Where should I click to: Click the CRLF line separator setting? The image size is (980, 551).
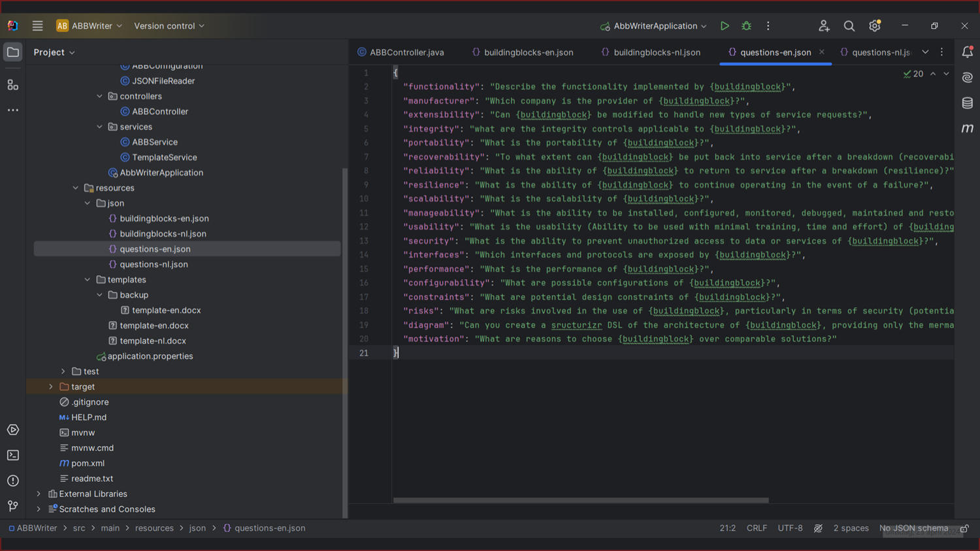click(x=757, y=528)
